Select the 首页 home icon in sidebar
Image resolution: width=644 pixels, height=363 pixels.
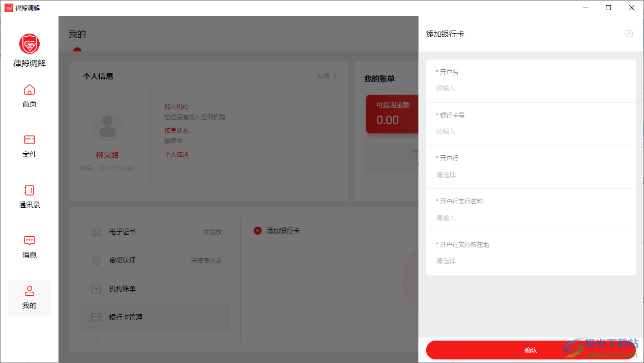[29, 90]
